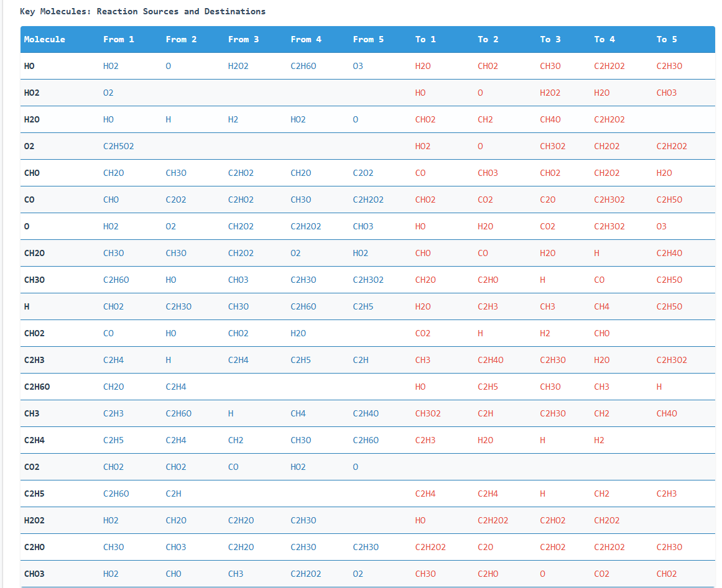
Task: Select O3 destination in the O row
Action: pos(661,226)
